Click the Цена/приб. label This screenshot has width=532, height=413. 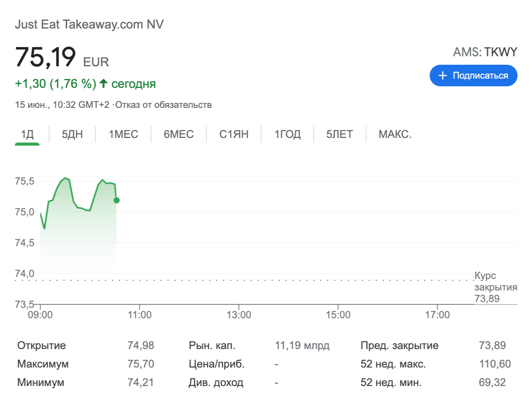tap(217, 364)
